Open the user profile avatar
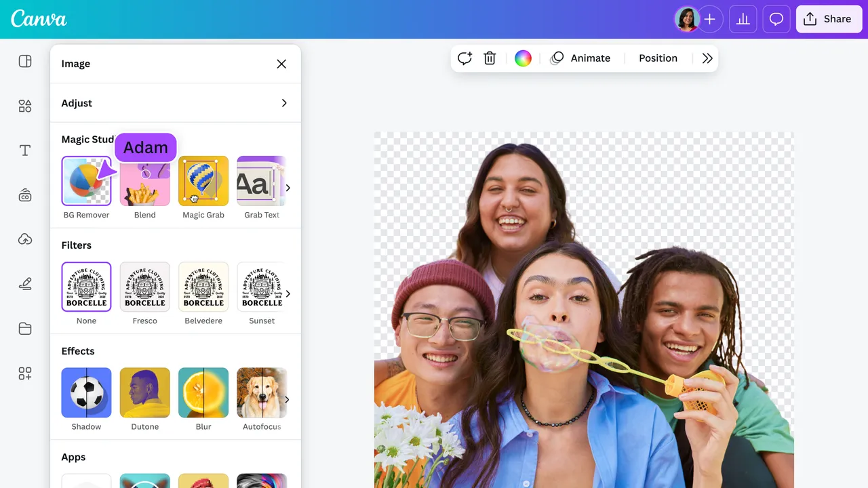868x488 pixels. [686, 19]
